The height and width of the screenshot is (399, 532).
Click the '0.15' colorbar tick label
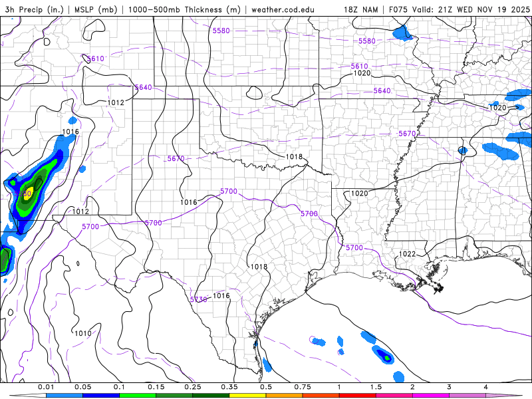click(x=156, y=387)
